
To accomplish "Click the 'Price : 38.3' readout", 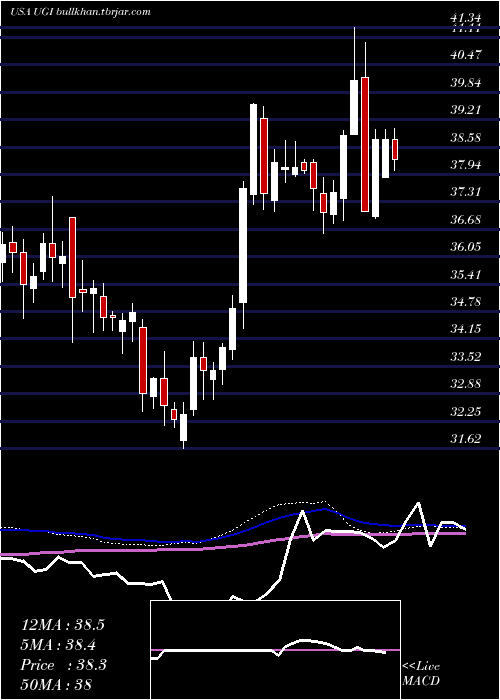I will click(63, 665).
